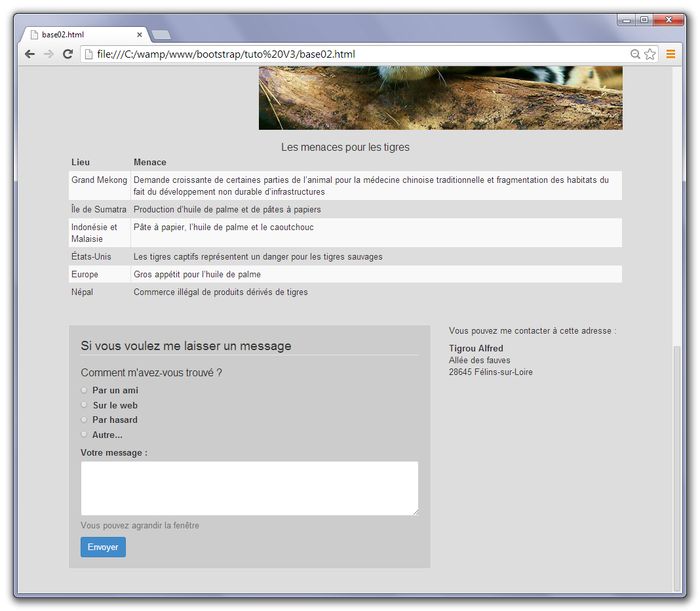Click inside the 'Votre message' text area
700x611 pixels.
250,488
